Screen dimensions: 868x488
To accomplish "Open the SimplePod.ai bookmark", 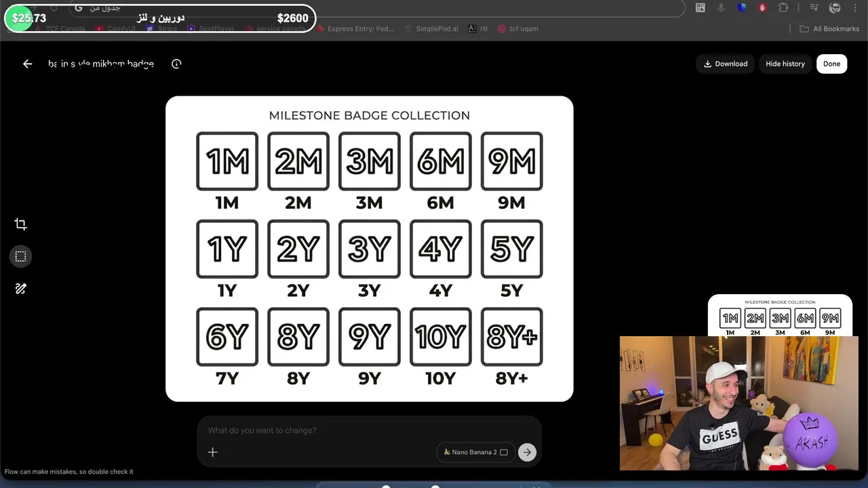I will coord(431,29).
